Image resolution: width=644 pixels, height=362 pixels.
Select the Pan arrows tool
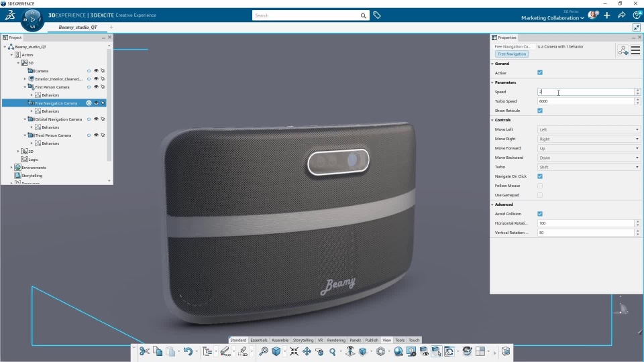pos(307,351)
